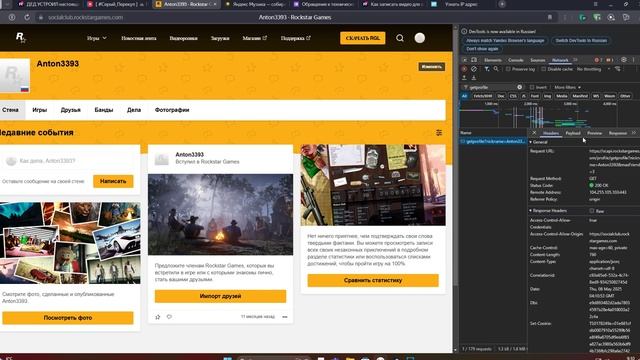Open the Новостная лента link
The width and height of the screenshot is (640, 360).
click(x=139, y=38)
